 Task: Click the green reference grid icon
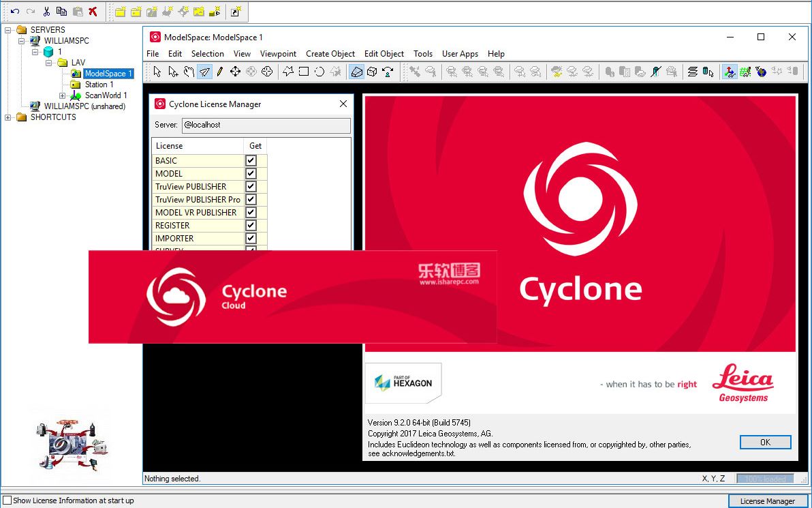pos(745,72)
